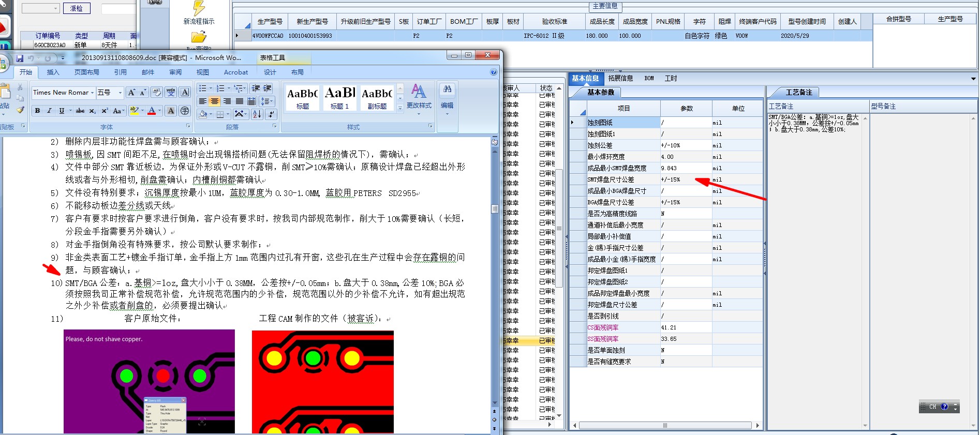Apply character shading gray A icon
This screenshot has height=435, width=980.
(x=171, y=111)
